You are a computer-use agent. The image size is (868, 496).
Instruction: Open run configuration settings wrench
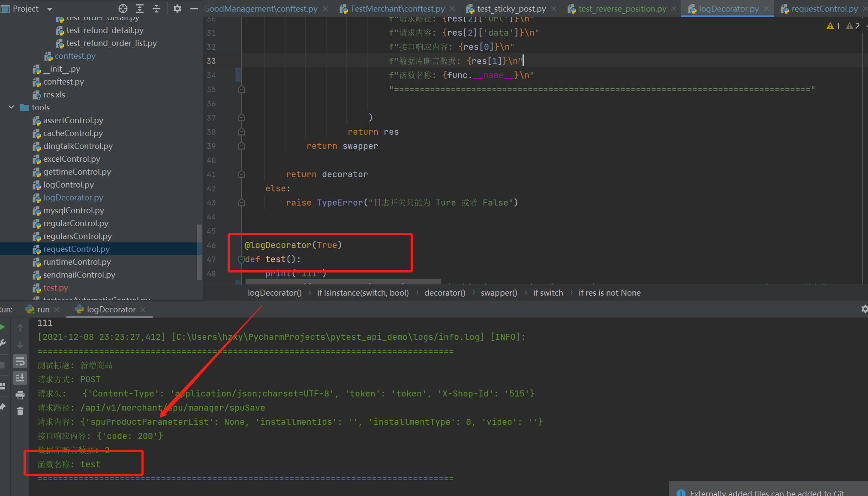click(x=3, y=342)
